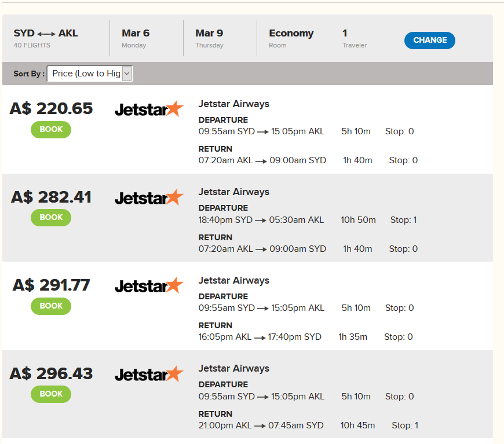Image resolution: width=504 pixels, height=444 pixels.
Task: Select the Mar 9 Thursday return date
Action: (x=209, y=38)
